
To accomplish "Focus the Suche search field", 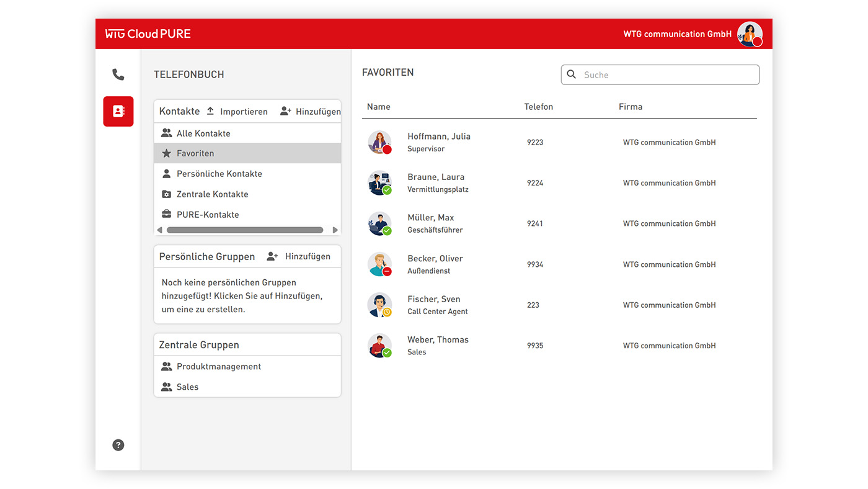I will tap(660, 74).
